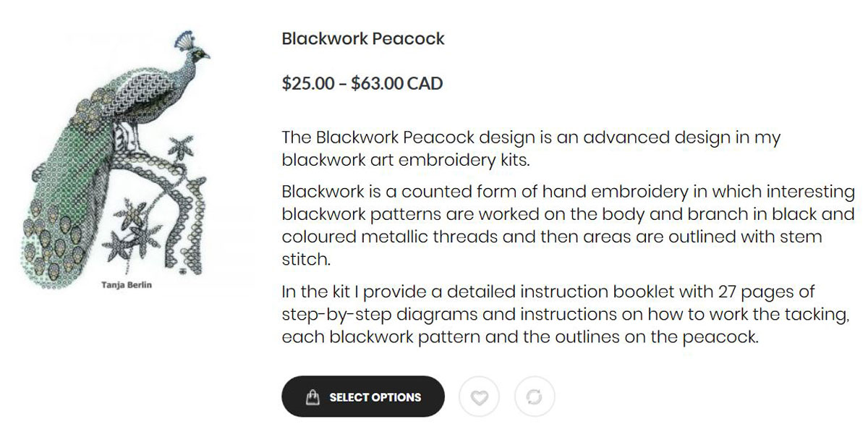
Task: Click paragraph mentioning the instruction booklet
Action: click(x=564, y=315)
